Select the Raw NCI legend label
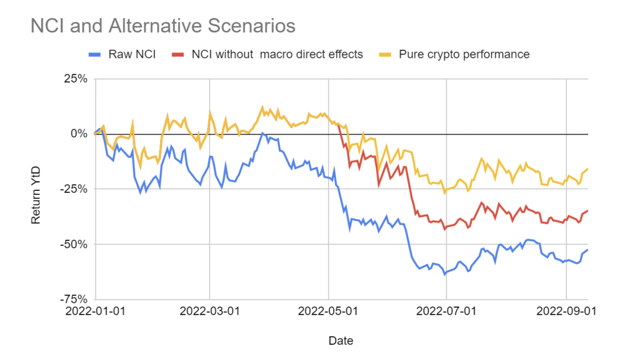Screen dimensions: 638x364 coord(132,54)
